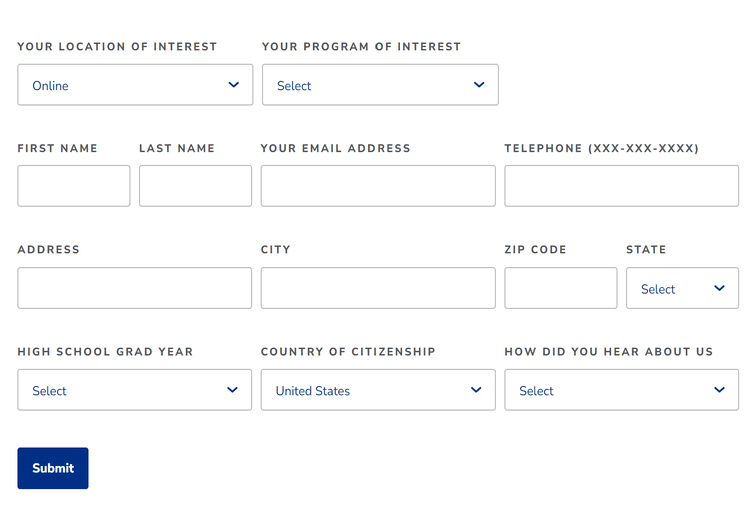Select the Zip Code input box
The image size is (750, 515).
tap(561, 288)
